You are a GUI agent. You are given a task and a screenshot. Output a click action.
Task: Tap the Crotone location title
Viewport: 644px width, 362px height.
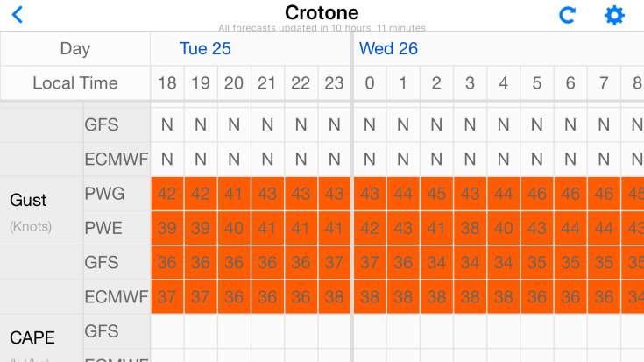tap(322, 12)
